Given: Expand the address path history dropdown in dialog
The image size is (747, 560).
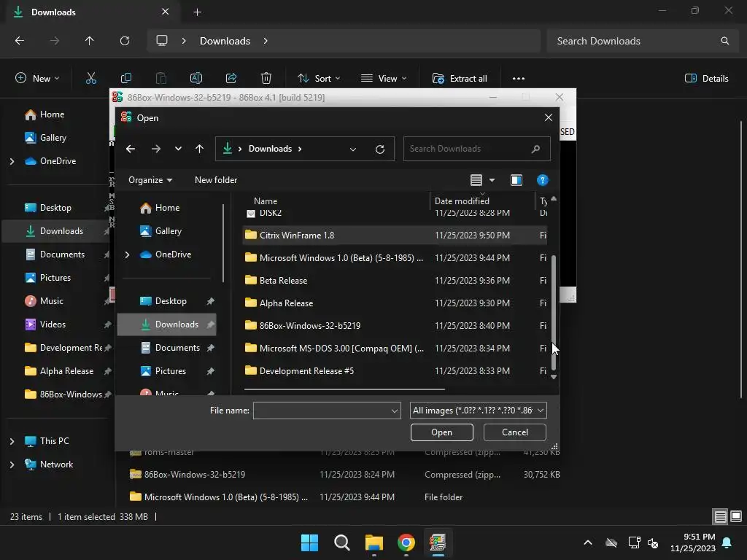Looking at the screenshot, I should 352,149.
